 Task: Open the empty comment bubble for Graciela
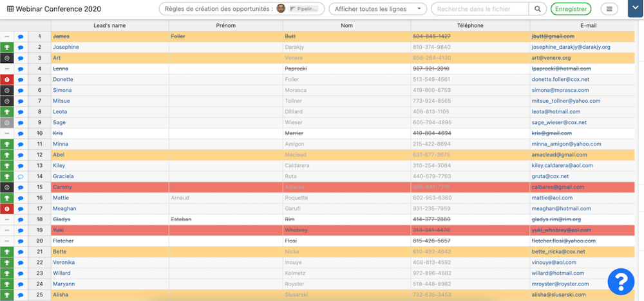[21, 176]
